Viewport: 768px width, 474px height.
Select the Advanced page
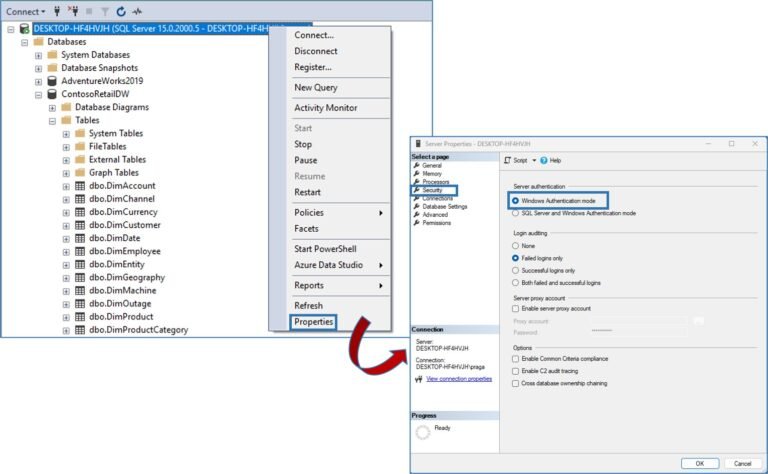435,214
